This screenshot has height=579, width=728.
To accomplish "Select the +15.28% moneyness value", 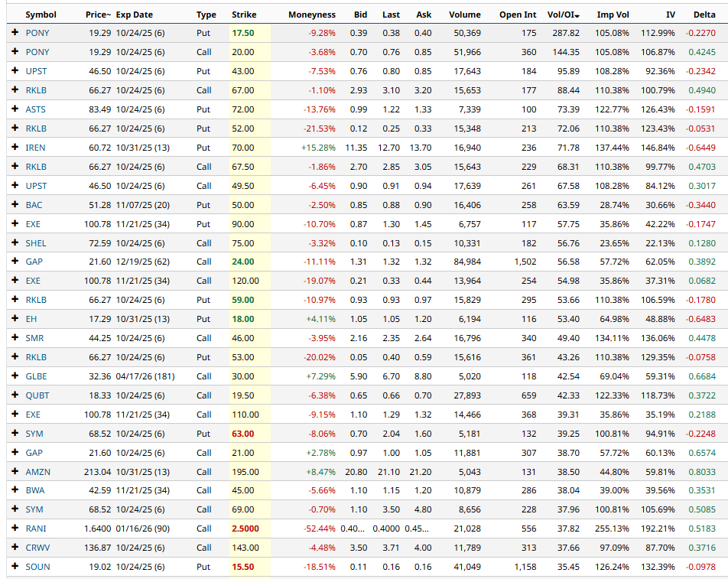I will [x=318, y=148].
